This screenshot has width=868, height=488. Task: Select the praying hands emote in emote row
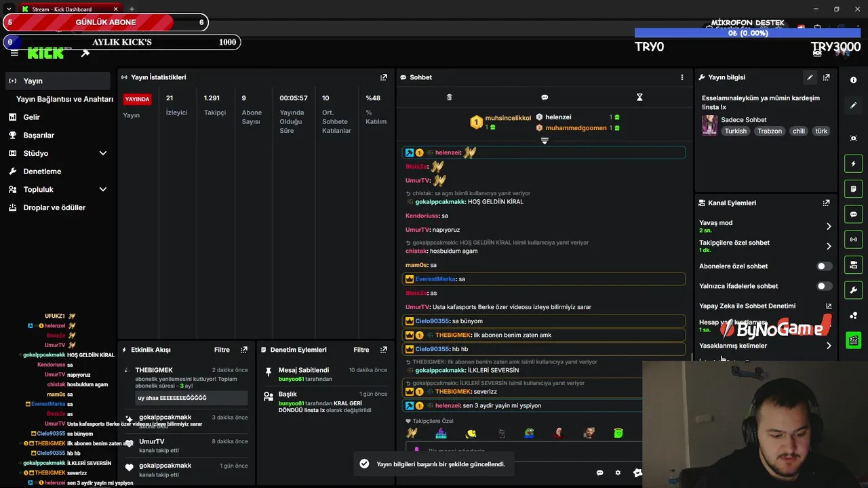(412, 433)
